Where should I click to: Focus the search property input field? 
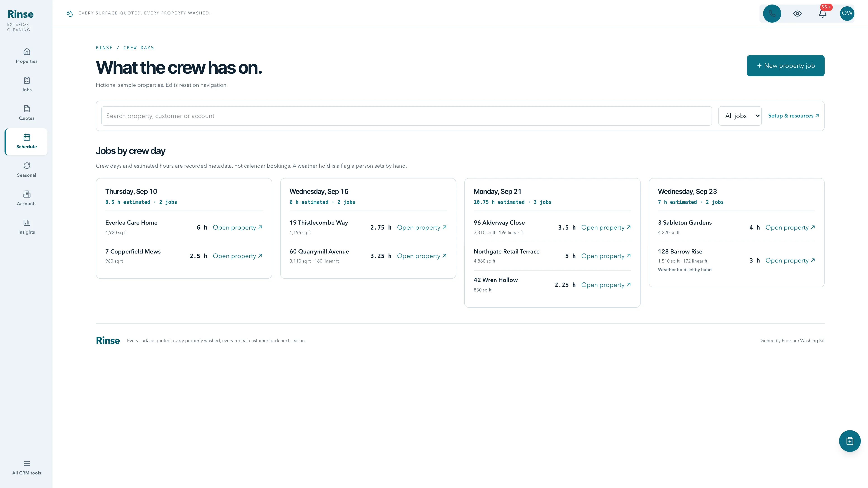[406, 116]
